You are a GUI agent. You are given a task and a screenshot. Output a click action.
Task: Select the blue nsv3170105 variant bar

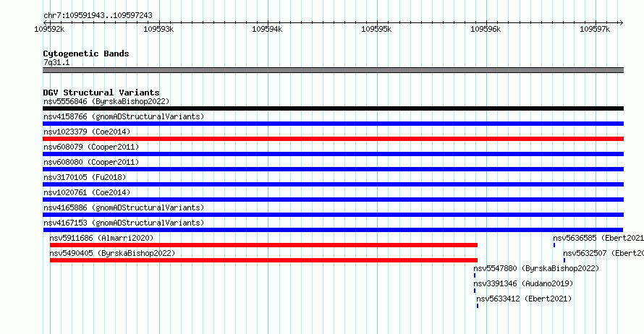pyautogui.click(x=333, y=184)
